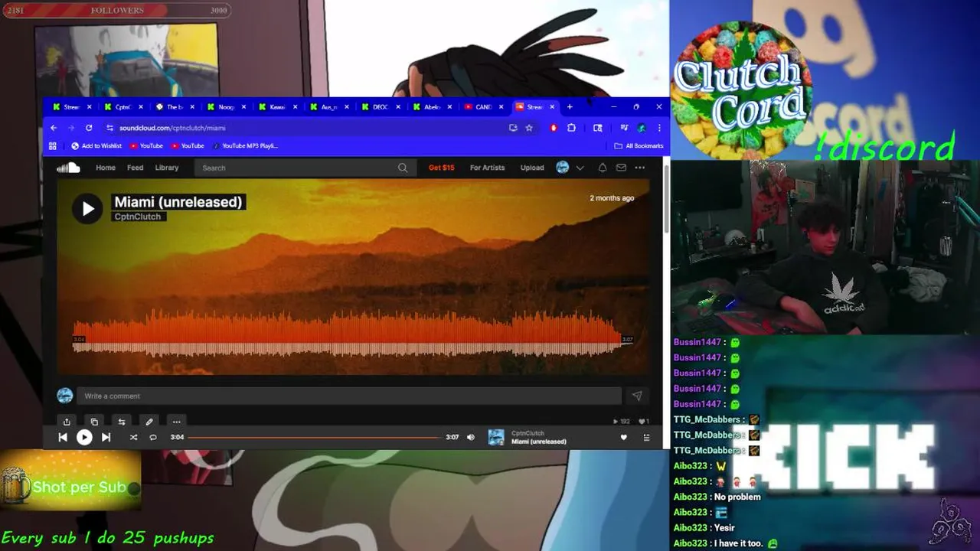The image size is (980, 551).
Task: Skip to next track in player bar
Action: pyautogui.click(x=106, y=437)
